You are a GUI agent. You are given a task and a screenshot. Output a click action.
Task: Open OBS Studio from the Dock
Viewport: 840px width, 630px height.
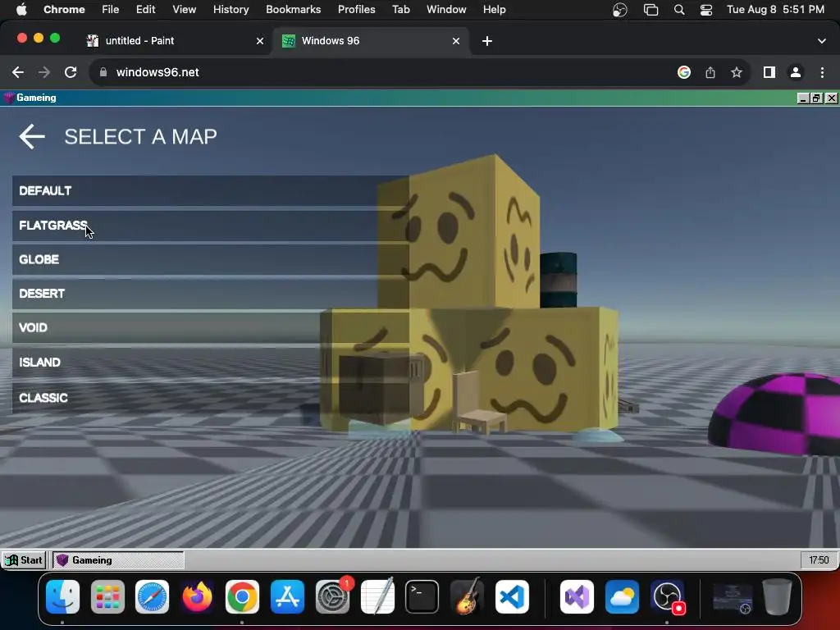(668, 597)
